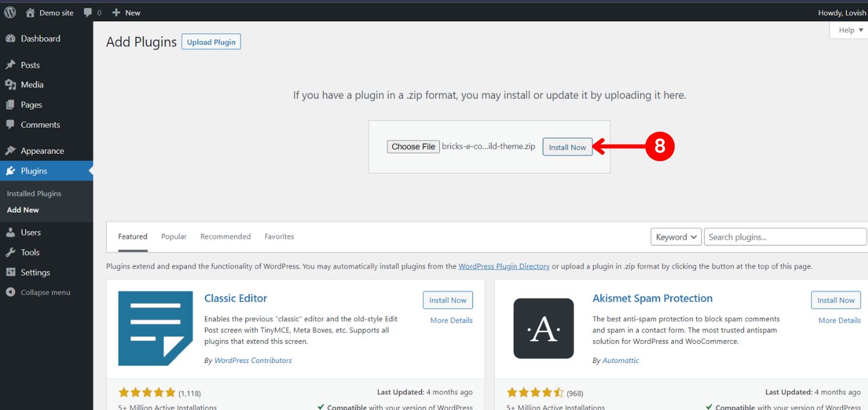
Task: Click Install Now for Classic Editor
Action: point(448,300)
